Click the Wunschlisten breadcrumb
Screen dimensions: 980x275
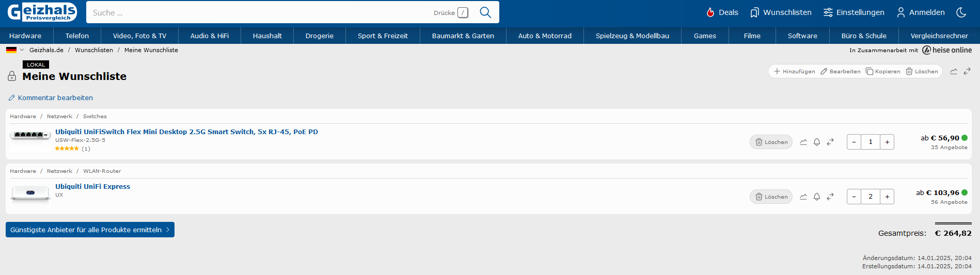pyautogui.click(x=94, y=50)
